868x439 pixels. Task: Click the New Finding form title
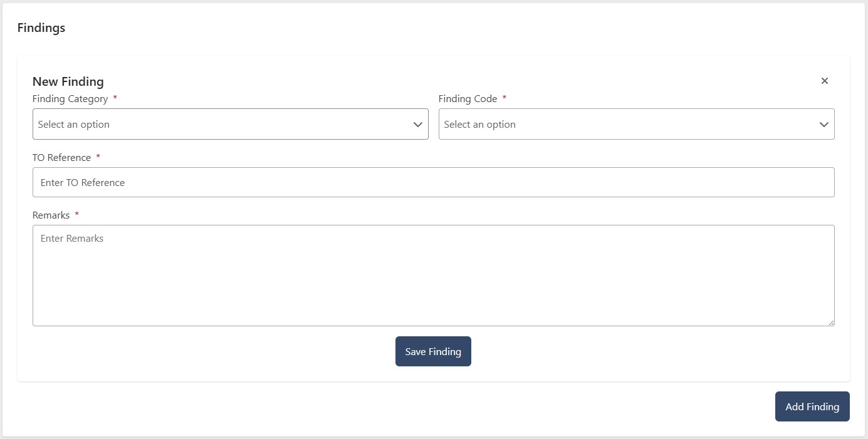(x=68, y=81)
